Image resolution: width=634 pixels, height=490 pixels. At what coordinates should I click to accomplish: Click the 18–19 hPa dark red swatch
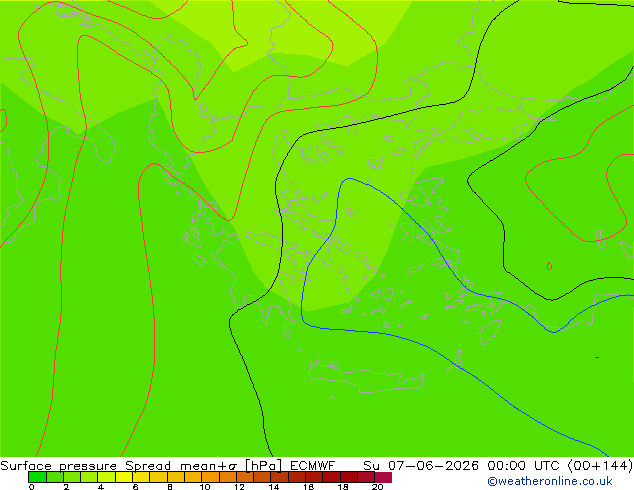point(349,477)
